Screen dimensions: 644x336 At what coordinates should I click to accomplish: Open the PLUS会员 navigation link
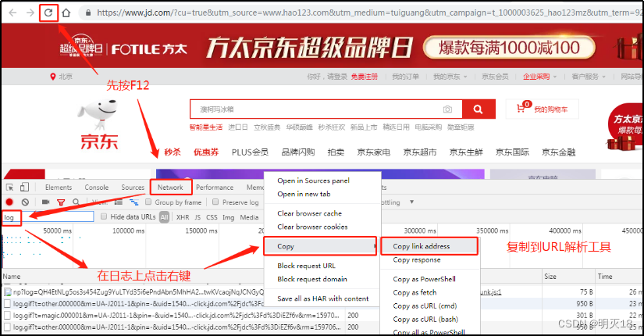tap(250, 152)
